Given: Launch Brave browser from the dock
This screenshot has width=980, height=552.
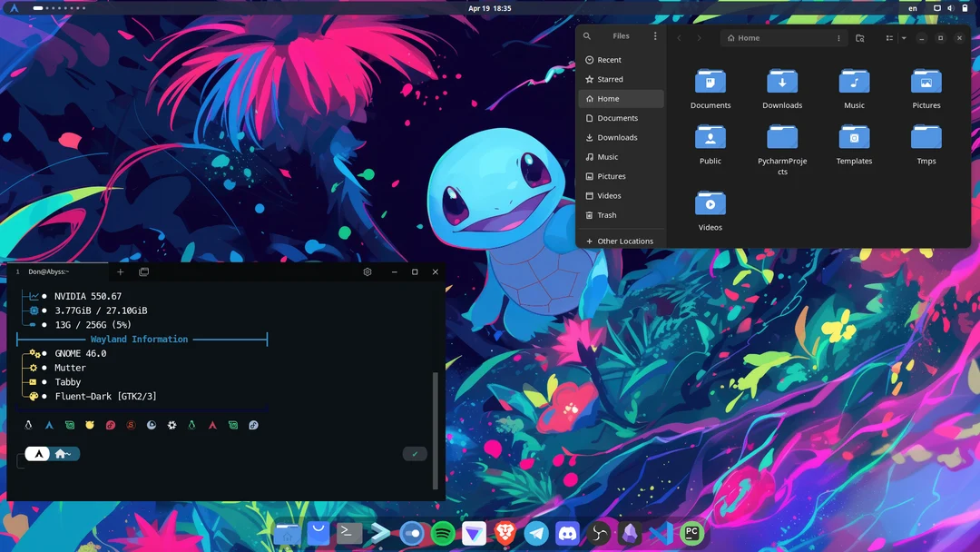Looking at the screenshot, I should click(505, 534).
